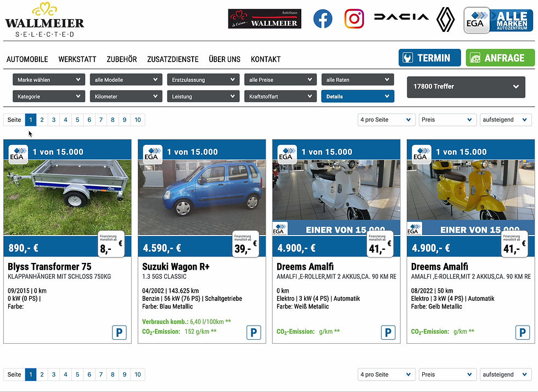Click the blue TERMIN button
Image resolution: width=538 pixels, height=392 pixels.
point(429,58)
